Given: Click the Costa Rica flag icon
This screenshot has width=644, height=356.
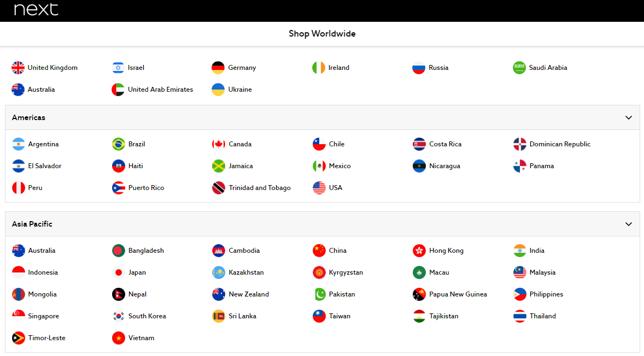Looking at the screenshot, I should 419,144.
